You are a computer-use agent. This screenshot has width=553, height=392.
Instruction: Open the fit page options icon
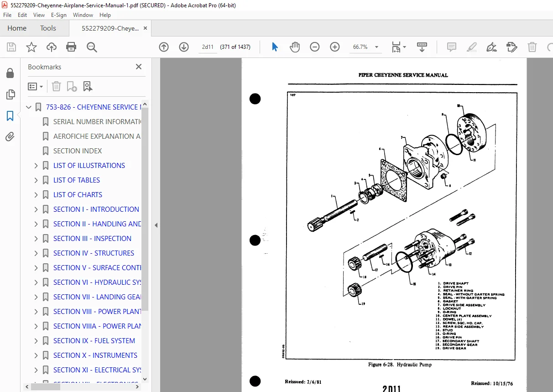[398, 47]
